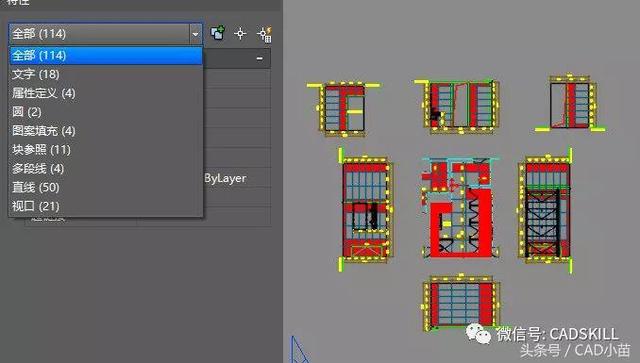Click the center floor plan viewport

[x=460, y=207]
